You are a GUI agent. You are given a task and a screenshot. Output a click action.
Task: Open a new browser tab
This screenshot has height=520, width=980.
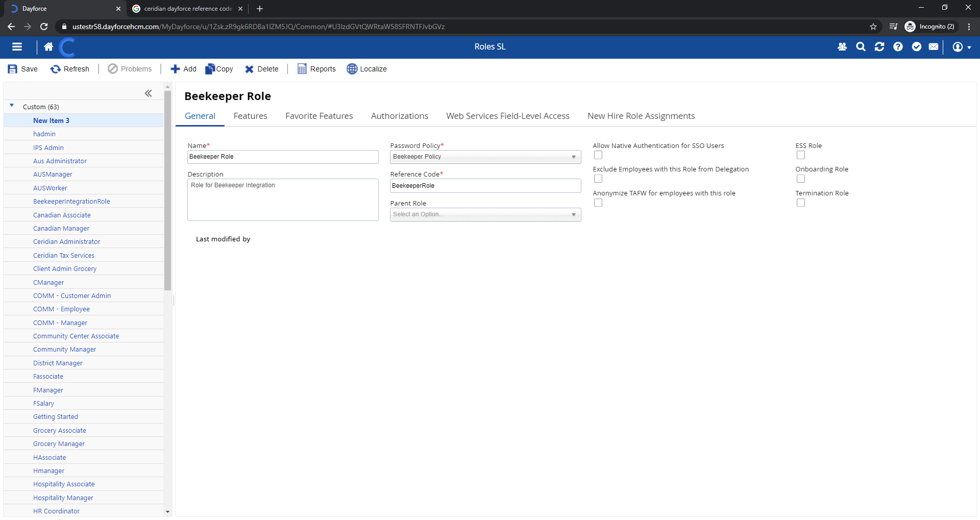(260, 9)
